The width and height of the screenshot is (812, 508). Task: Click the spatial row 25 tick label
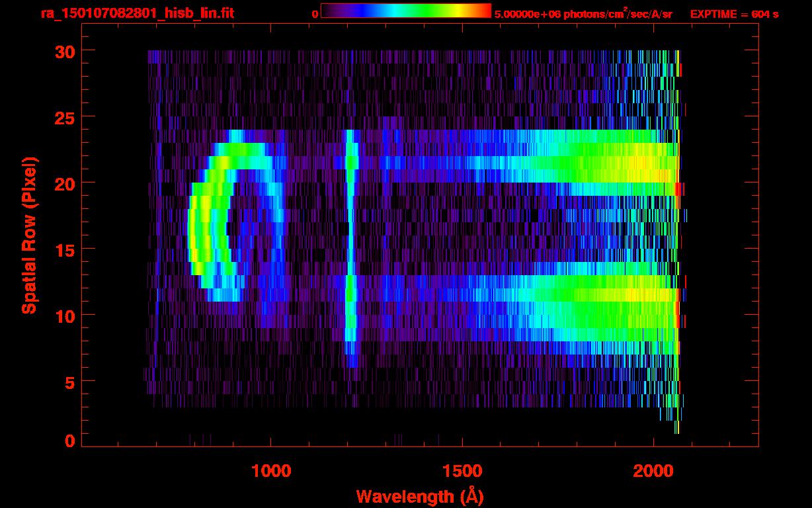click(x=65, y=117)
